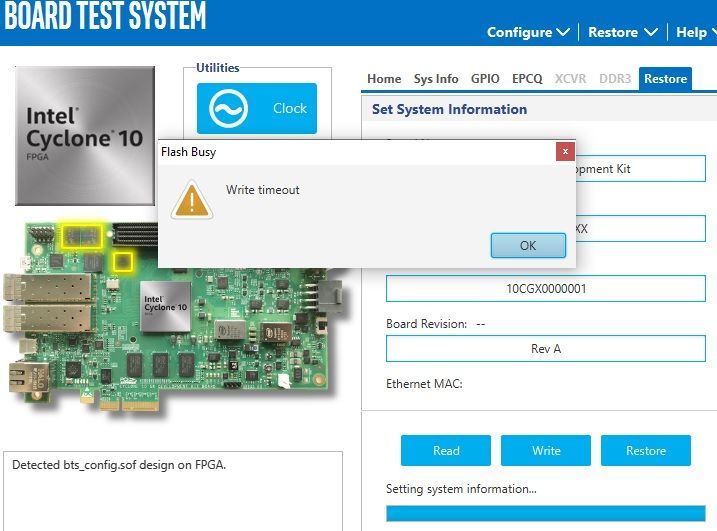This screenshot has height=531, width=717.
Task: Click the blue Restore button at bottom
Action: point(646,451)
